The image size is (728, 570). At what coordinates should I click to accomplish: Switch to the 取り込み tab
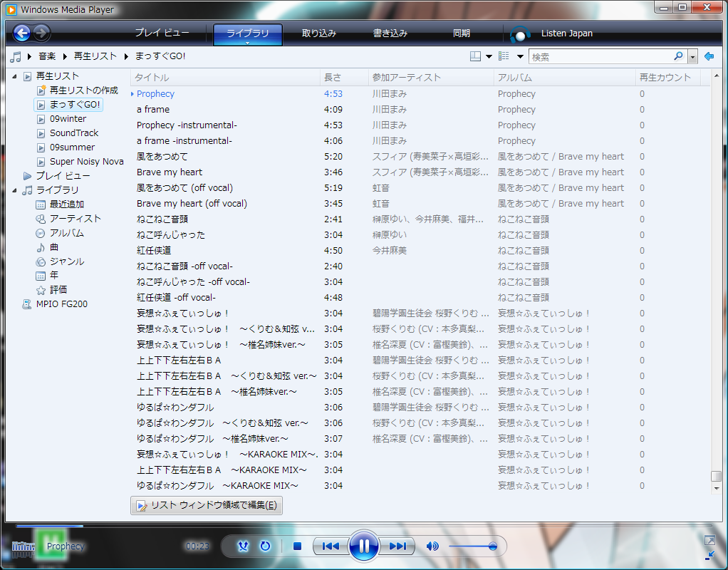click(319, 33)
